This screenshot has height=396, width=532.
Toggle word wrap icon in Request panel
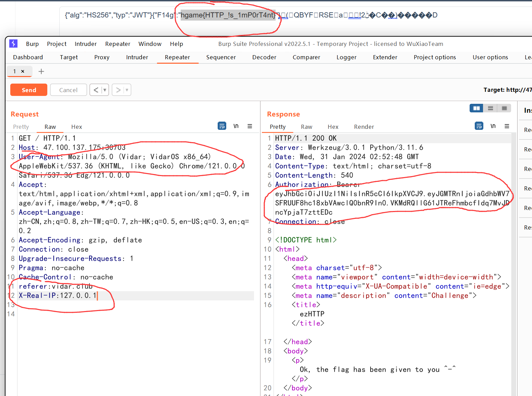coord(222,126)
